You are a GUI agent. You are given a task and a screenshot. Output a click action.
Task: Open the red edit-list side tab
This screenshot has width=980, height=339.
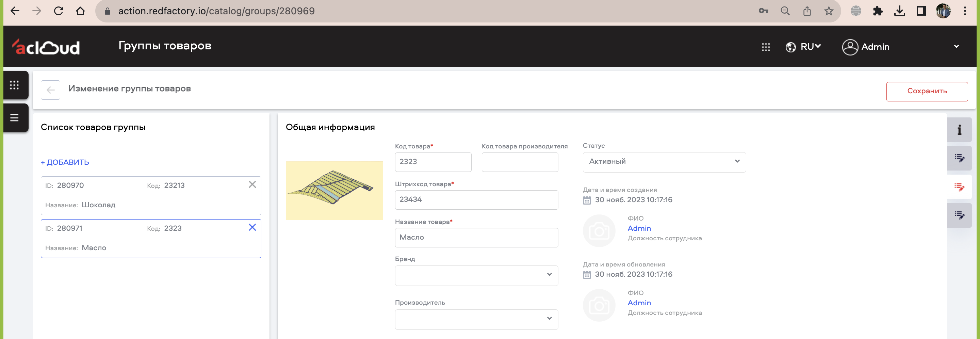[x=959, y=187]
